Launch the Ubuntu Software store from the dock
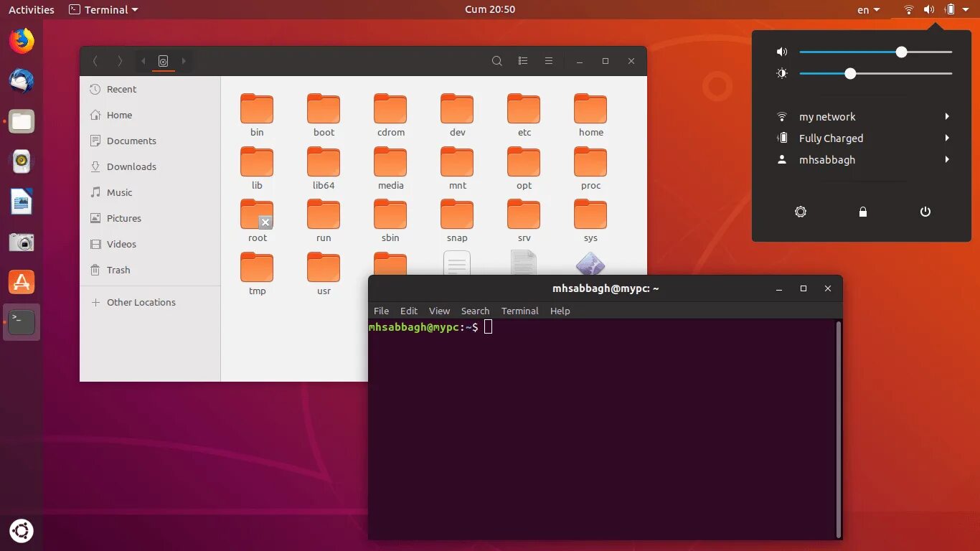 [x=21, y=282]
